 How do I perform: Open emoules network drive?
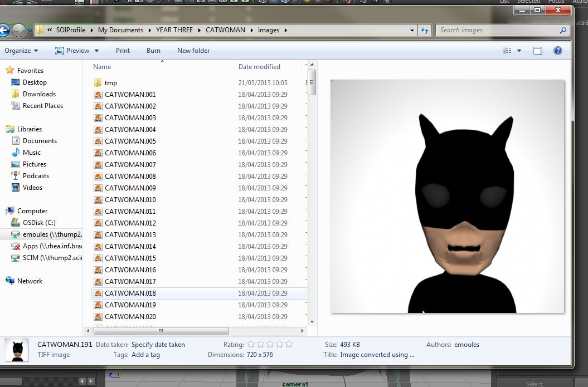52,234
